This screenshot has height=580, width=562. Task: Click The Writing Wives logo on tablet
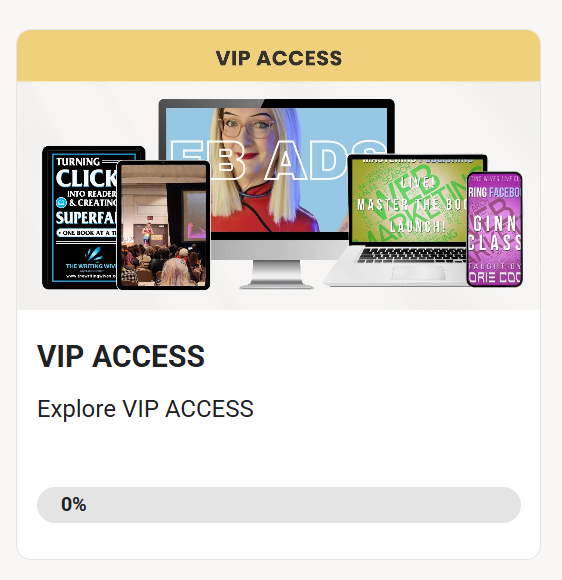[91, 260]
